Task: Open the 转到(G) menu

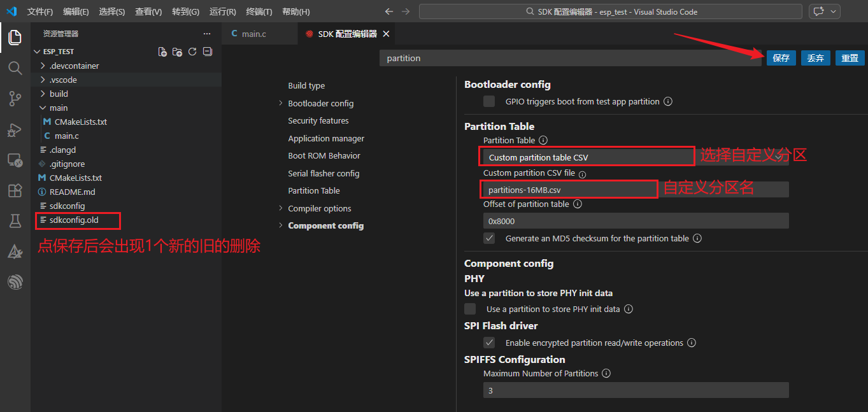Action: point(185,11)
